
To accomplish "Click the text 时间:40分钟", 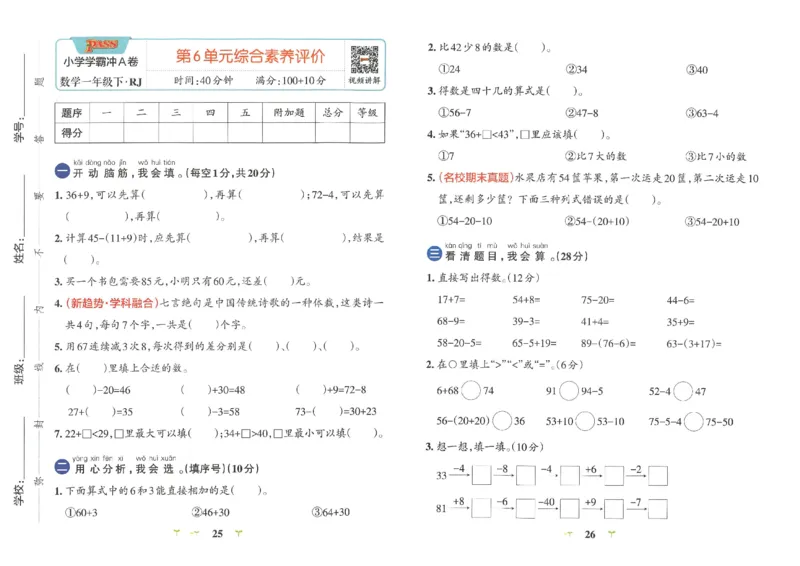I will pyautogui.click(x=204, y=81).
